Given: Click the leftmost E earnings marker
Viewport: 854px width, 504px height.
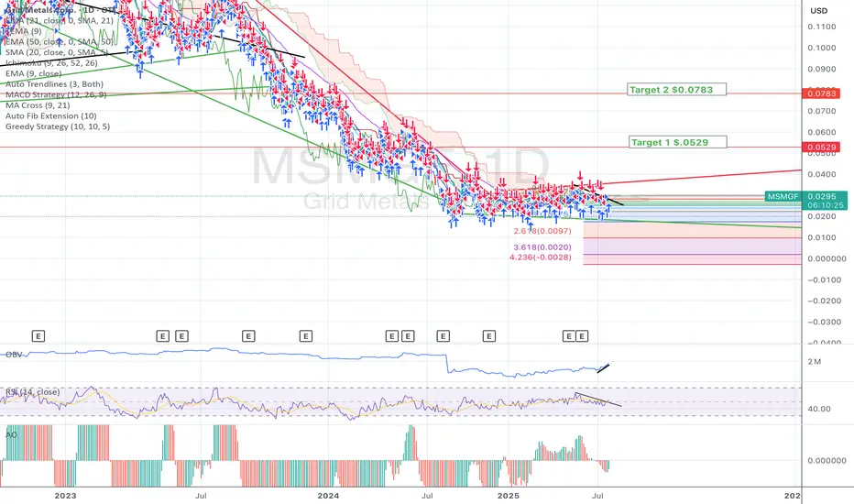Looking at the screenshot, I should pos(38,336).
